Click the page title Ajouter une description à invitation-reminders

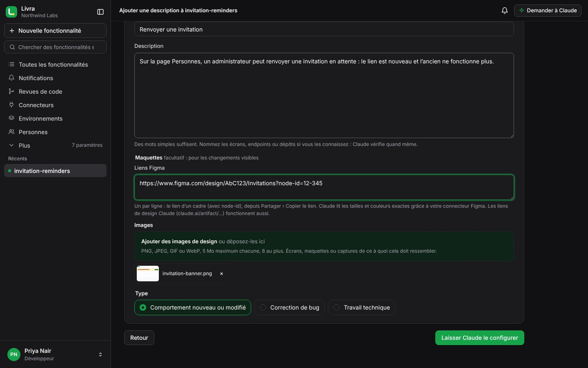[178, 11]
